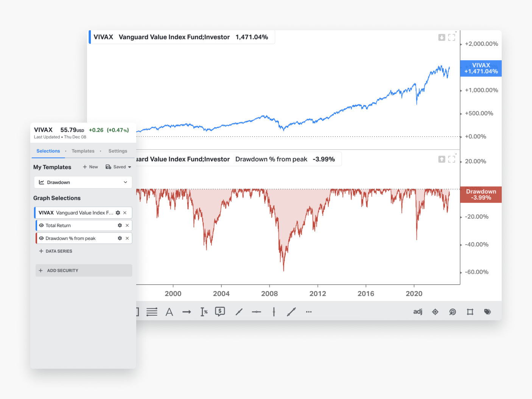This screenshot has width=532, height=399.
Task: Select VIVAX Vanguard Value Index row
Action: coord(83,213)
